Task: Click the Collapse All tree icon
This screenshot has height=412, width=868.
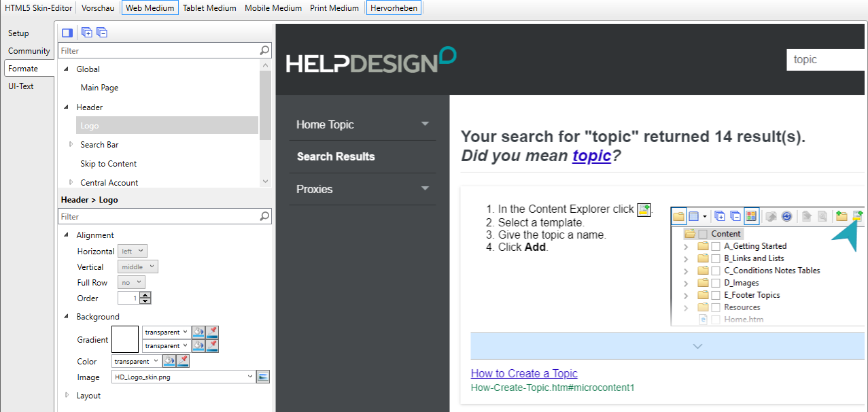Action: [x=102, y=33]
